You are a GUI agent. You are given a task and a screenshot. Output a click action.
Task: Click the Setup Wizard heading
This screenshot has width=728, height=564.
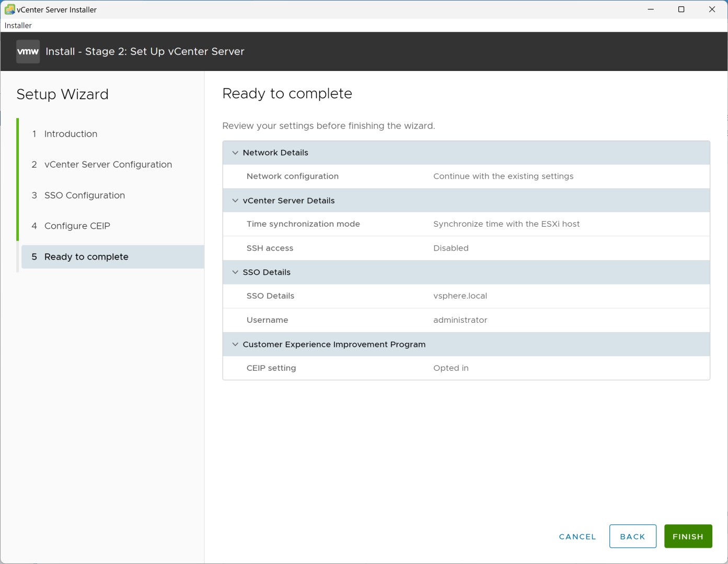pos(63,94)
